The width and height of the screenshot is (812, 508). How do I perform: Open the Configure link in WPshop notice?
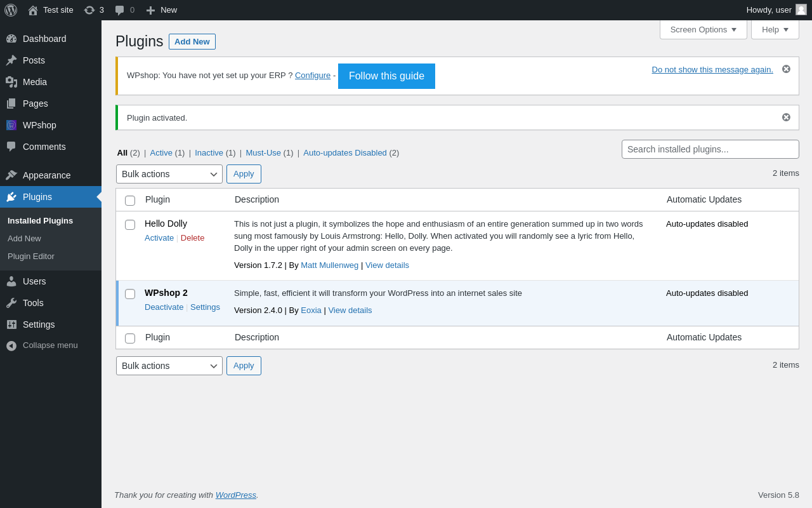313,76
